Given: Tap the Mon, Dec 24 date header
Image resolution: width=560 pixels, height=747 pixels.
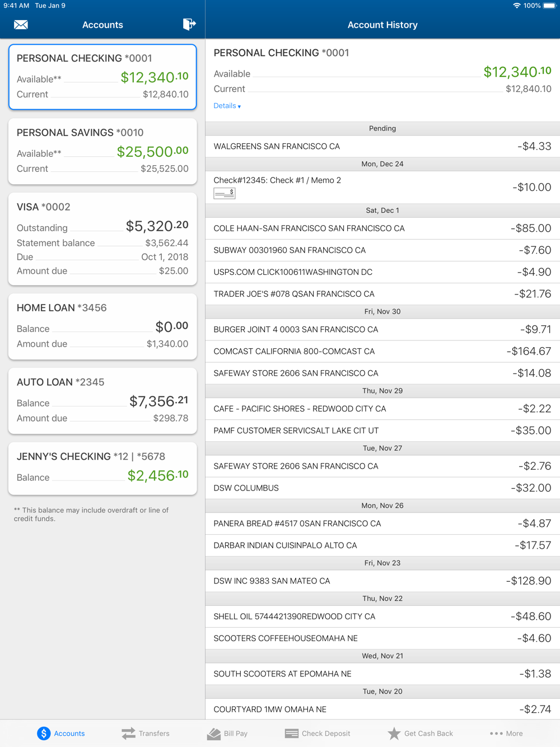Looking at the screenshot, I should 382,164.
